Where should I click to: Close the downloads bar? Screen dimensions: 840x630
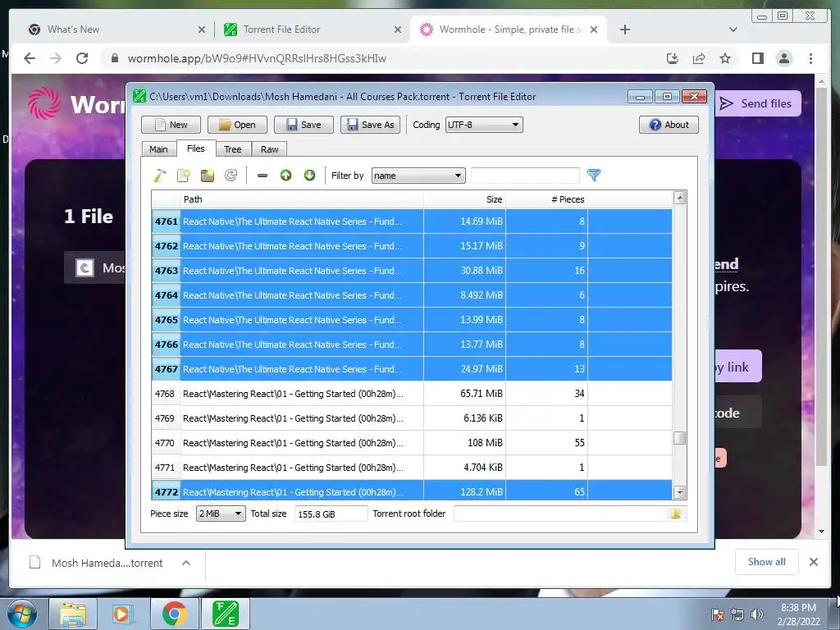(813, 562)
